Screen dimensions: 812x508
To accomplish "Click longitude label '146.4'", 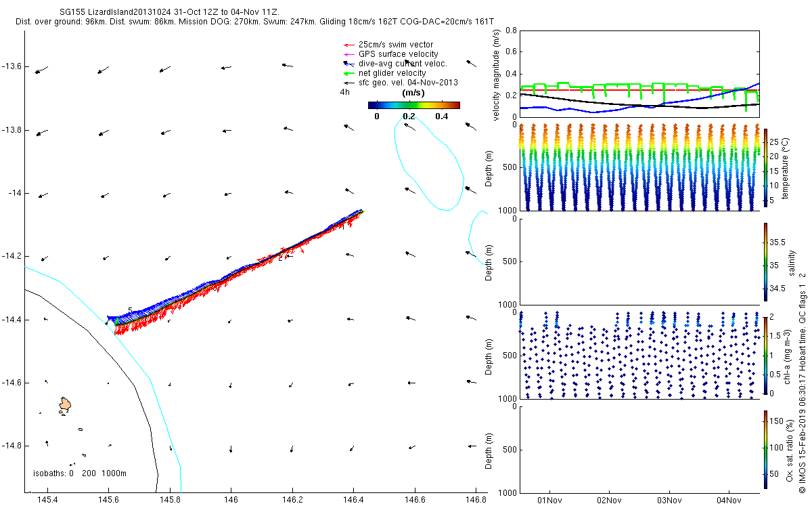I will [x=353, y=500].
